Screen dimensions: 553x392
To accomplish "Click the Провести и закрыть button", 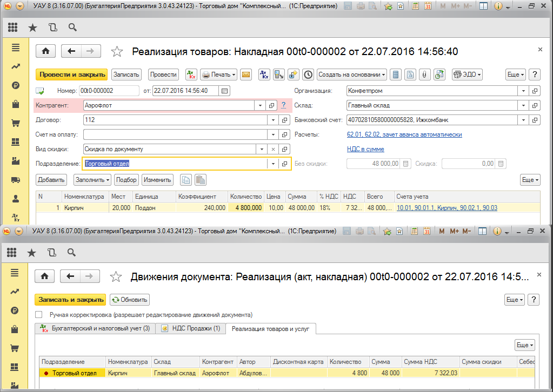I will tap(72, 75).
